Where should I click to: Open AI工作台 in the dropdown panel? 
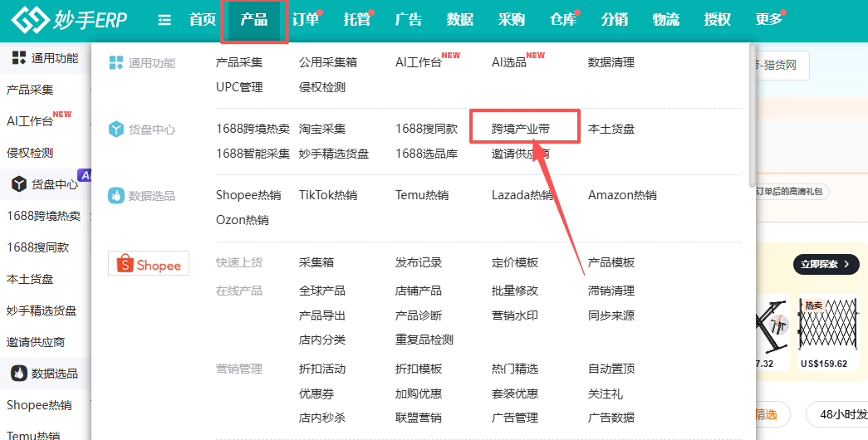coord(419,62)
